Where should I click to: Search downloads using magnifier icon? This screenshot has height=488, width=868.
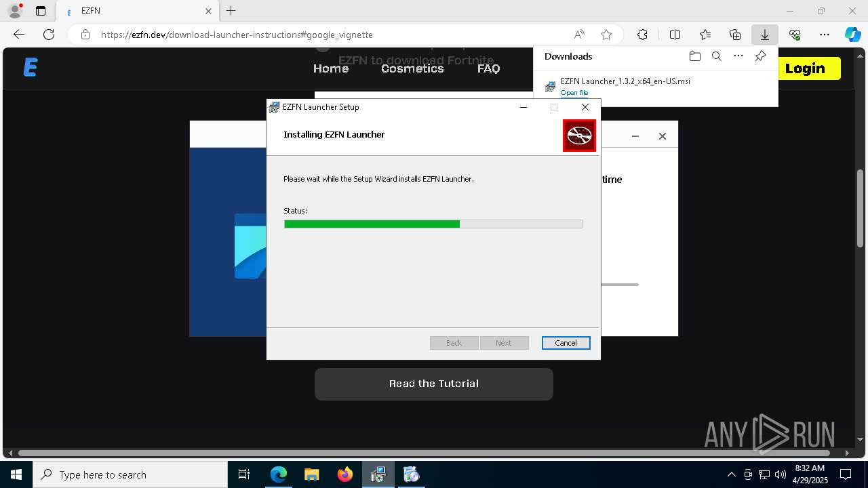(x=716, y=56)
